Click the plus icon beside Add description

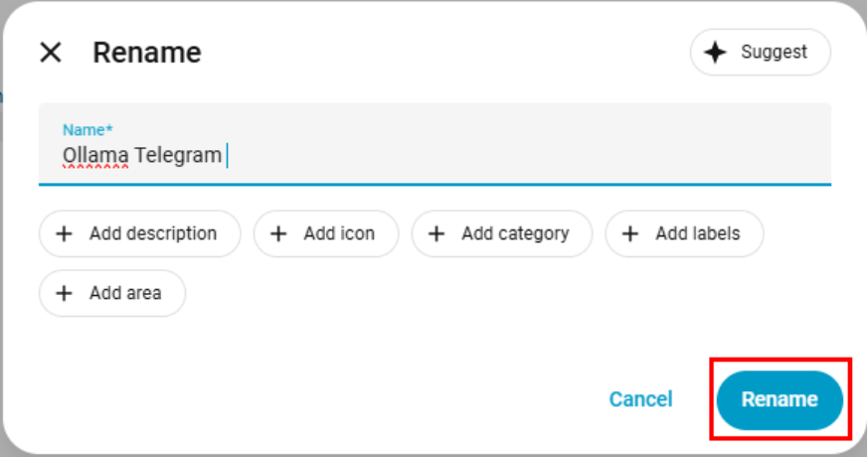pyautogui.click(x=65, y=234)
